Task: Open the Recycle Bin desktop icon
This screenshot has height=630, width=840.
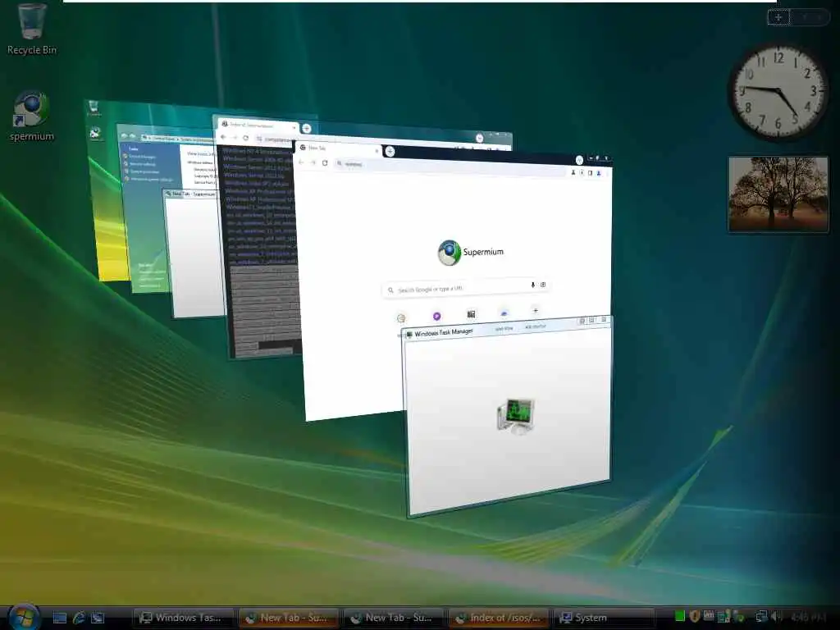Action: click(x=31, y=29)
